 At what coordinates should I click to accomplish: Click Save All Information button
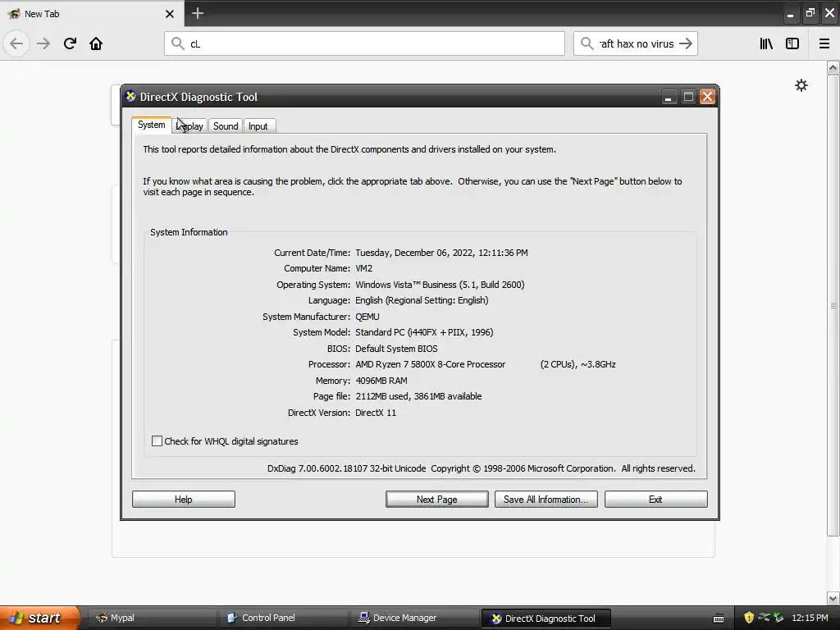coord(546,500)
